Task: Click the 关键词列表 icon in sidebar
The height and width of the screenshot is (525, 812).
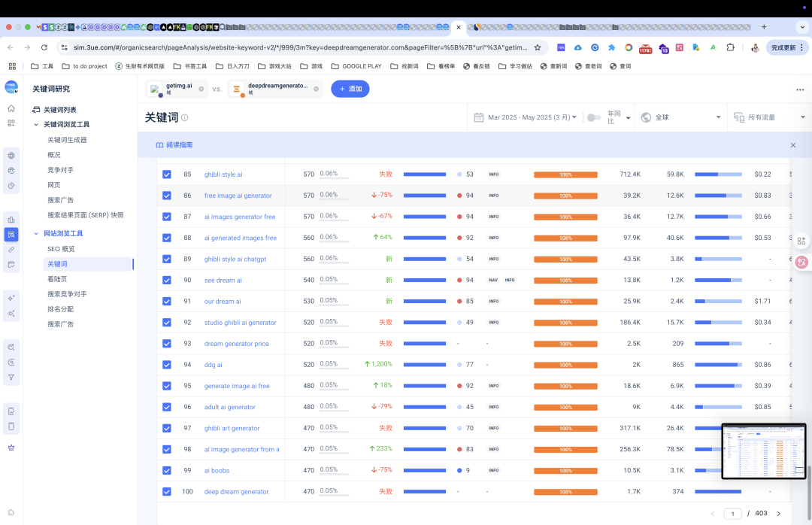Action: pyautogui.click(x=36, y=110)
